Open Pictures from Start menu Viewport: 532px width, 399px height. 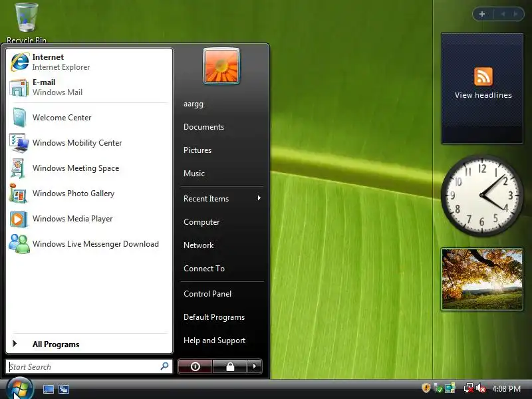[198, 150]
